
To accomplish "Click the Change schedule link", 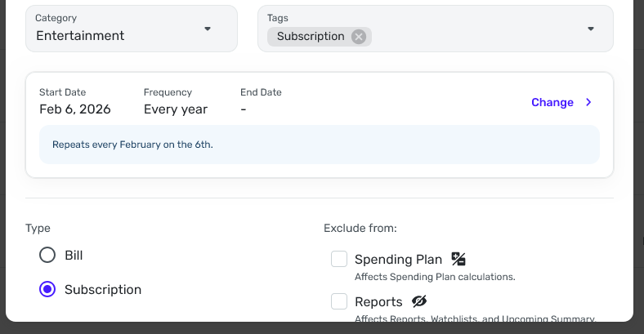I will point(552,103).
